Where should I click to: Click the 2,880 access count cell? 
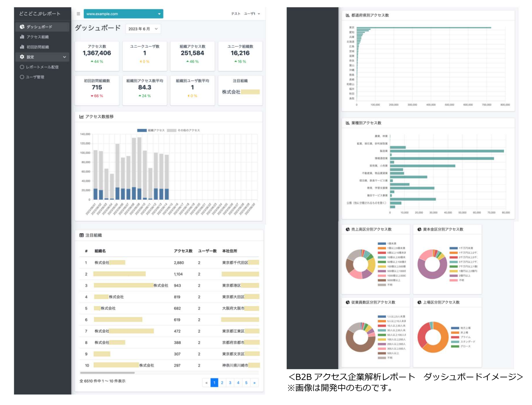[x=179, y=263]
